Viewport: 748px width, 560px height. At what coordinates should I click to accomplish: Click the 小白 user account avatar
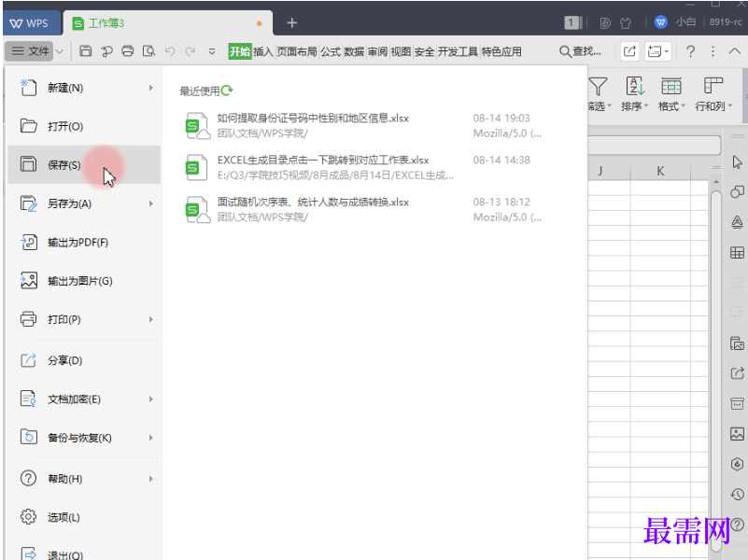pos(661,21)
